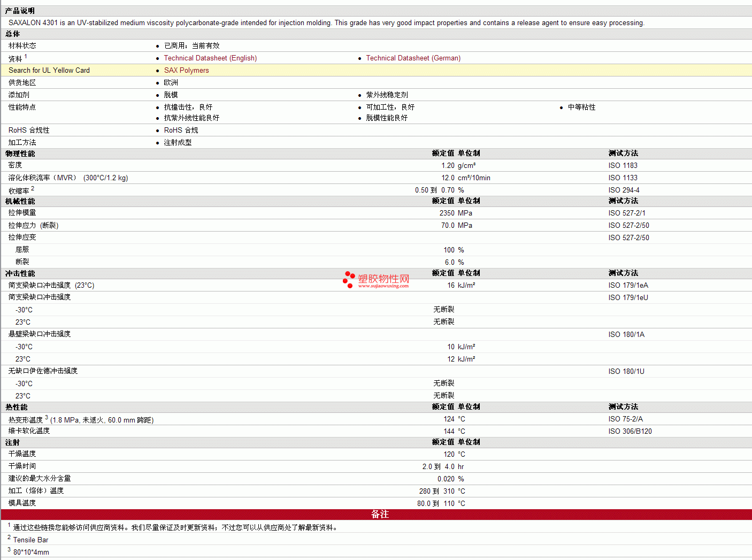Click the shrinkage value 0.50 到 0.70 %
Image resolution: width=752 pixels, height=560 pixels.
tap(440, 190)
